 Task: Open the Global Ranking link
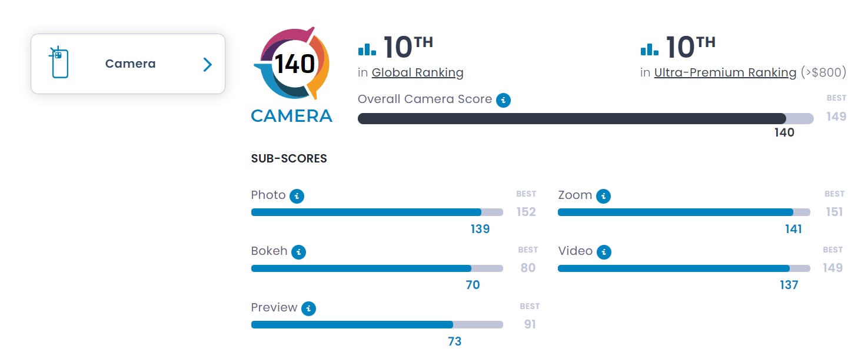click(418, 73)
